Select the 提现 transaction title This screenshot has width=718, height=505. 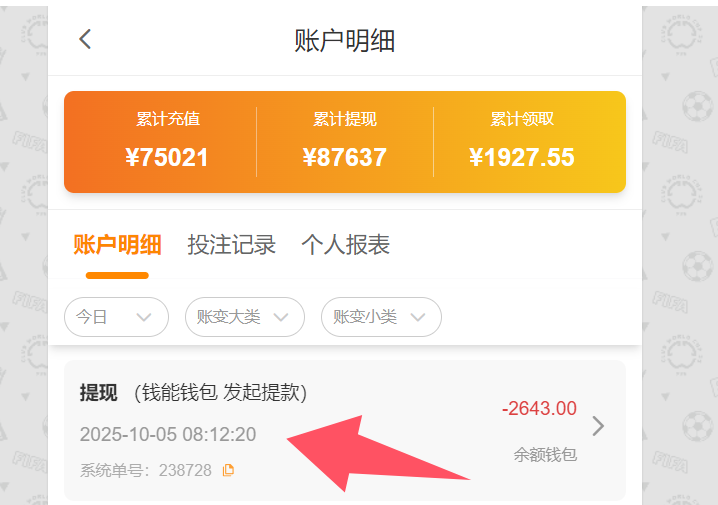pyautogui.click(x=99, y=393)
